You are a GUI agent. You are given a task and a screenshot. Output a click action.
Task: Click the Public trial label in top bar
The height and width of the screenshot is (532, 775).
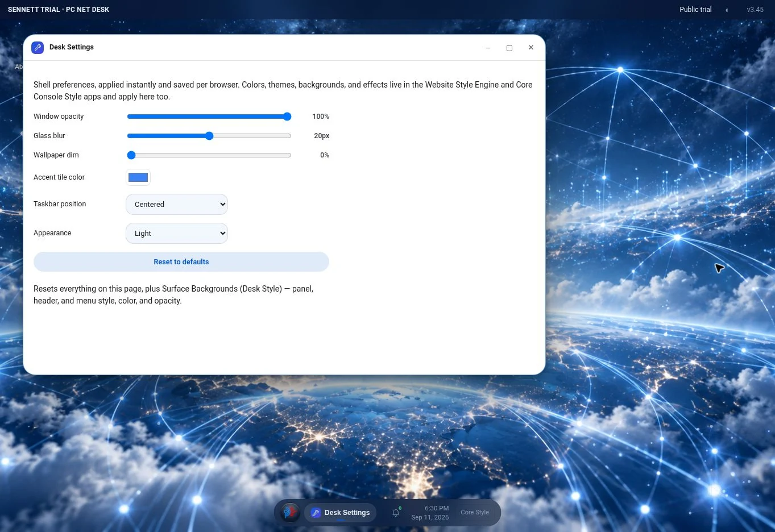[695, 10]
